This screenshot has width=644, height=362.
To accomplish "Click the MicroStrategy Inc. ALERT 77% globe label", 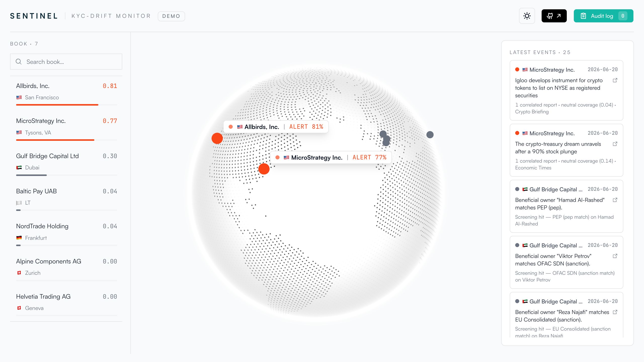I will [x=331, y=157].
